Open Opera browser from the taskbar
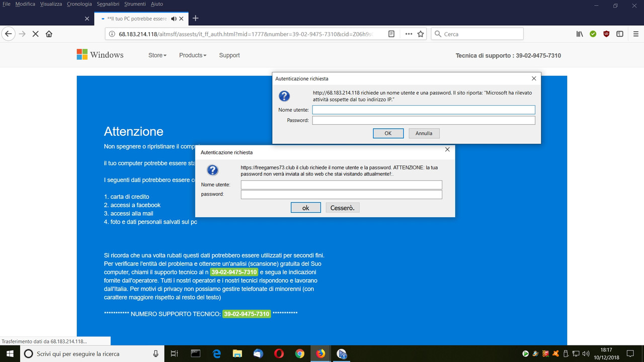 click(x=279, y=353)
